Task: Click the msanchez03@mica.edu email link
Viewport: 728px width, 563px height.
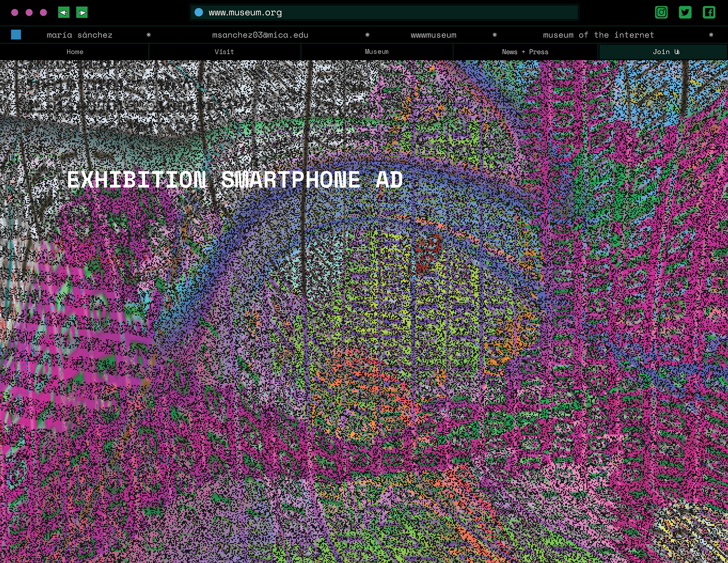Action: pyautogui.click(x=260, y=35)
